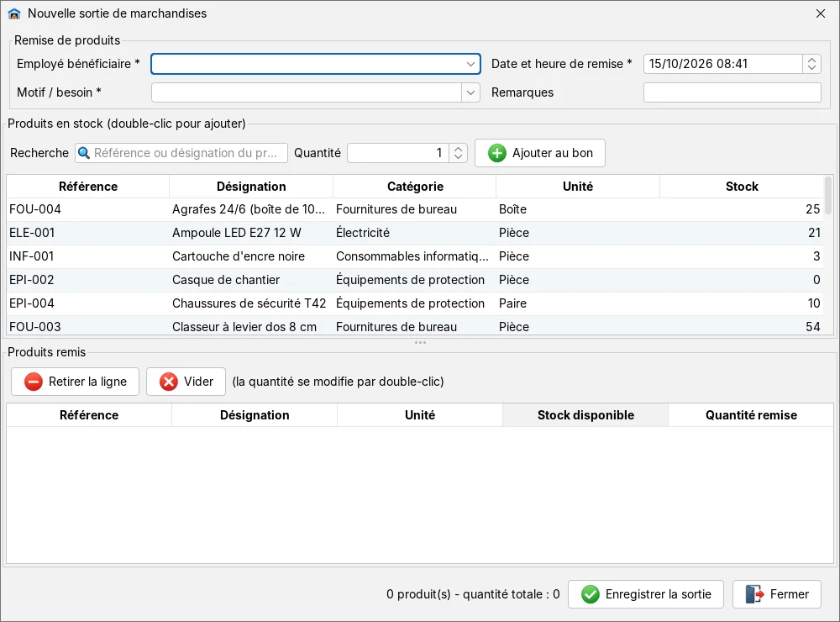
Task: Select the FOU-003 reference cell
Action: point(88,326)
